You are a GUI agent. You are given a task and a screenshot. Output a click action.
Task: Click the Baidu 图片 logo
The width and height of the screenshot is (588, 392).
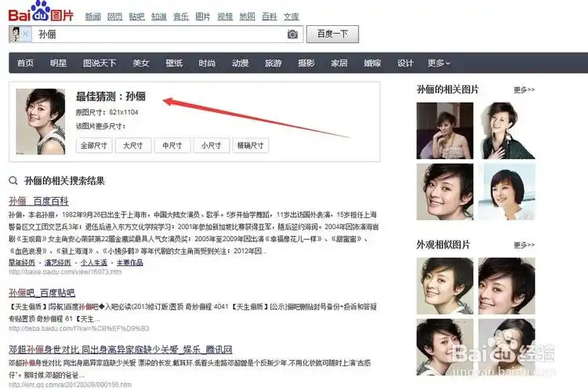point(41,12)
